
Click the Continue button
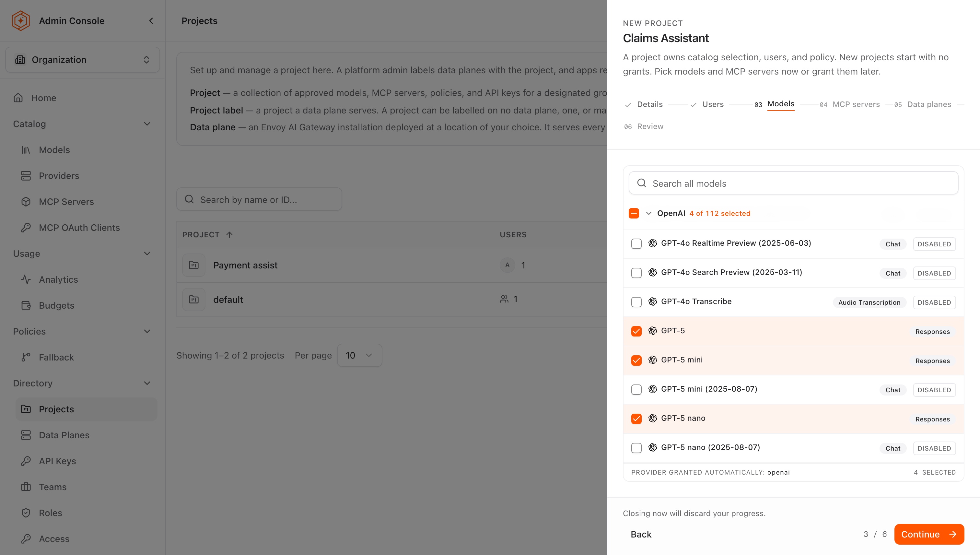929,534
